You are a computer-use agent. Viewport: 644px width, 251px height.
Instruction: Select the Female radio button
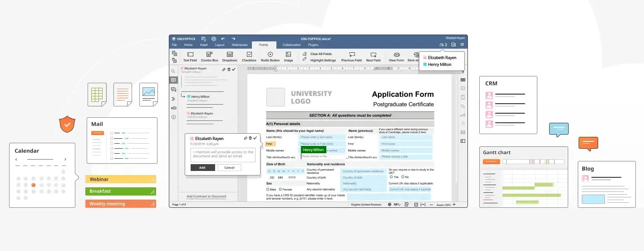280,189
